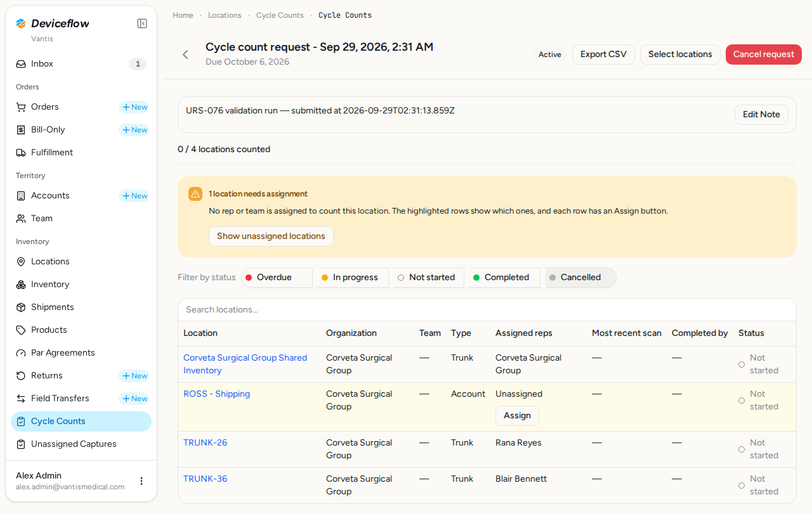Open the Inbox icon in sidebar
Viewport: 812px width, 514px height.
pos(21,64)
